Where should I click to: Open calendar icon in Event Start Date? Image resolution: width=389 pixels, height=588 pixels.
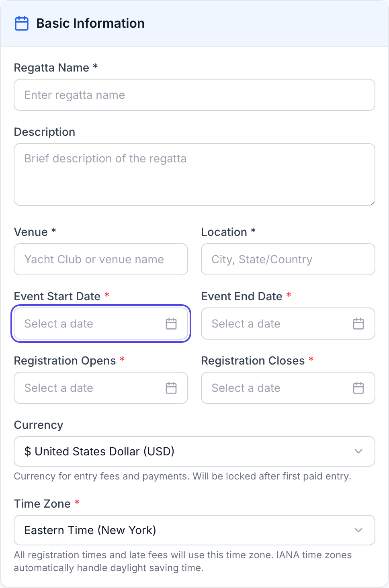(171, 324)
